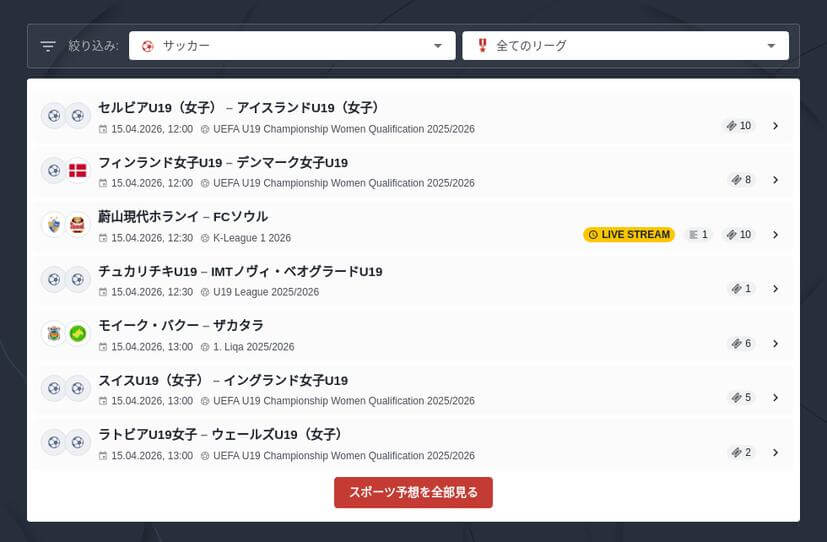
Task: Open the サッカー sport dropdown
Action: [x=292, y=46]
